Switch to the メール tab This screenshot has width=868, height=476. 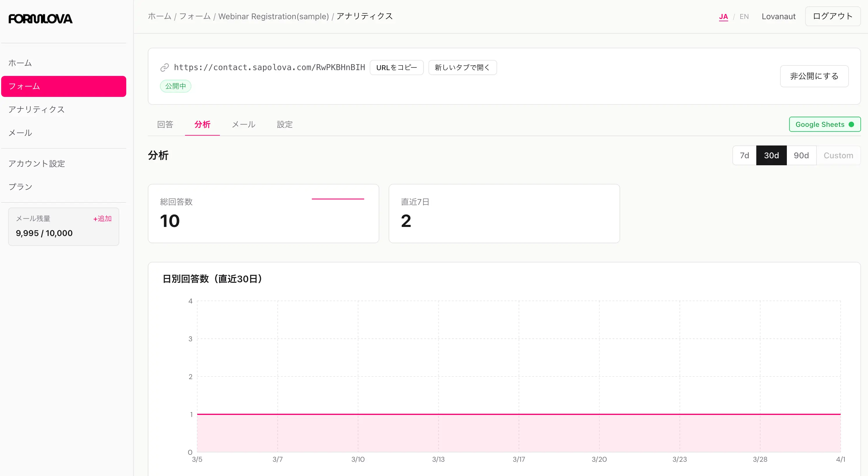pos(243,125)
